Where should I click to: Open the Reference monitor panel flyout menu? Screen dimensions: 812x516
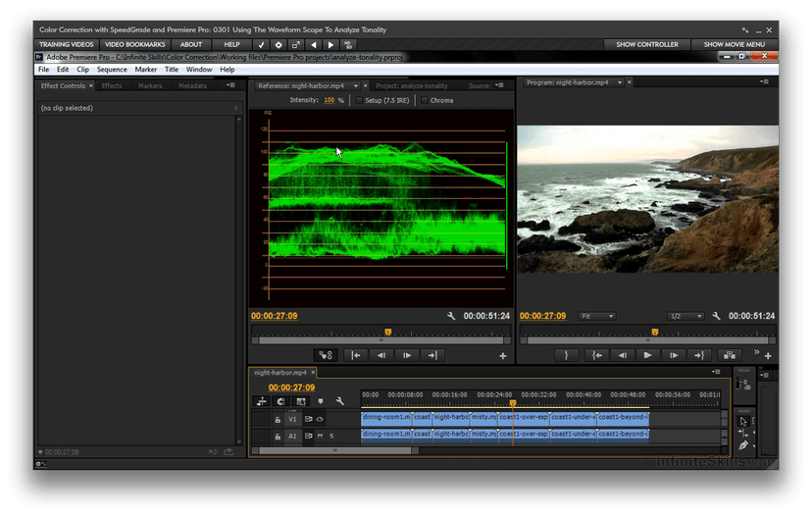tap(499, 85)
